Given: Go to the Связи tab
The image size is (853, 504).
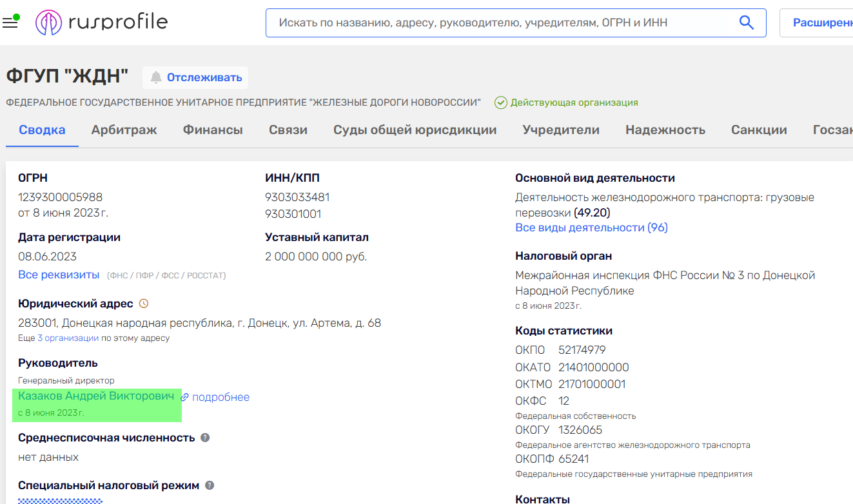Looking at the screenshot, I should coord(288,130).
